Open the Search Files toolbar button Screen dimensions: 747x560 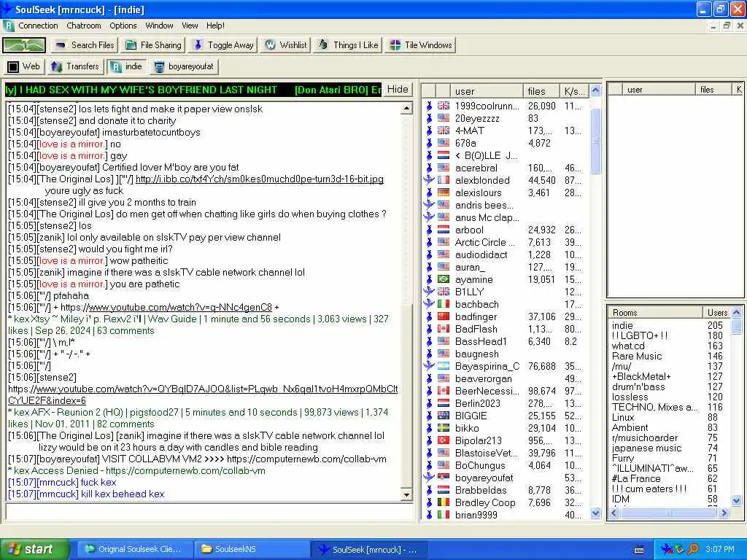click(x=85, y=45)
